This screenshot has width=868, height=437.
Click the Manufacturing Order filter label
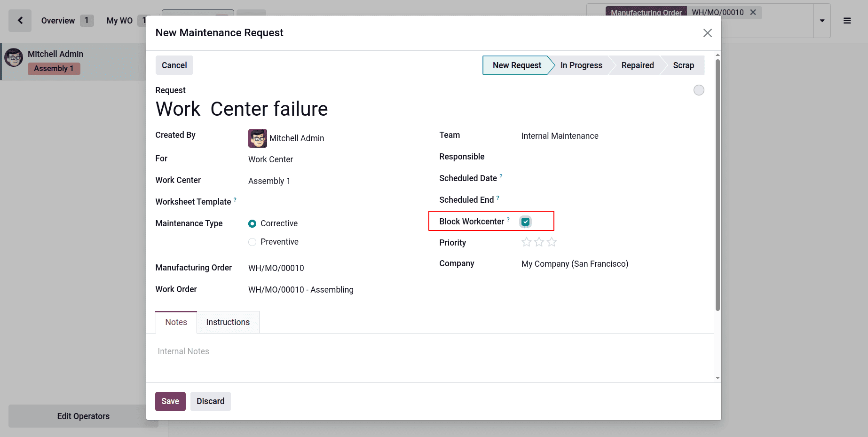[x=646, y=12]
